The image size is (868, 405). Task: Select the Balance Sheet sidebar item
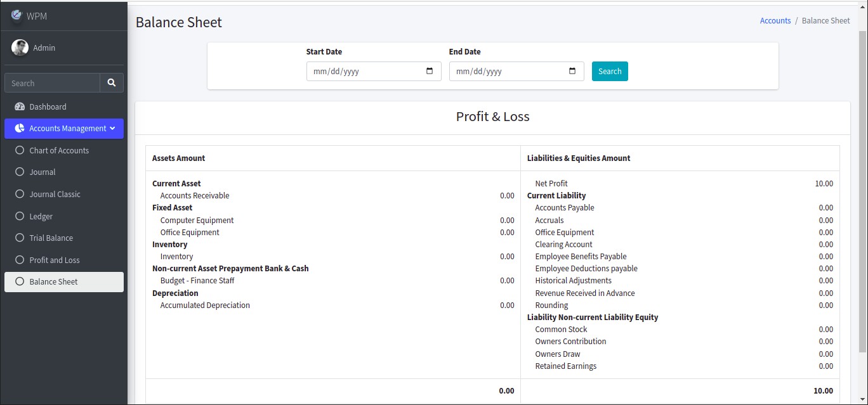pos(53,281)
